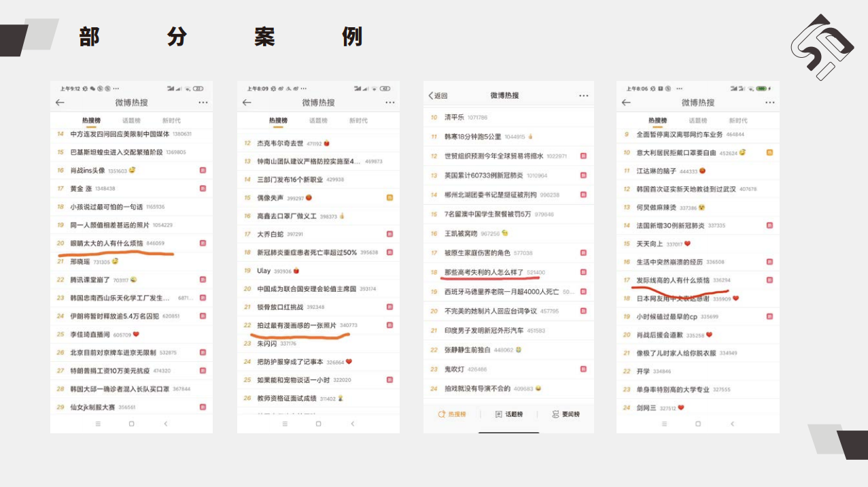Click 邢晓瑶 row
868x487 pixels.
tap(131, 261)
